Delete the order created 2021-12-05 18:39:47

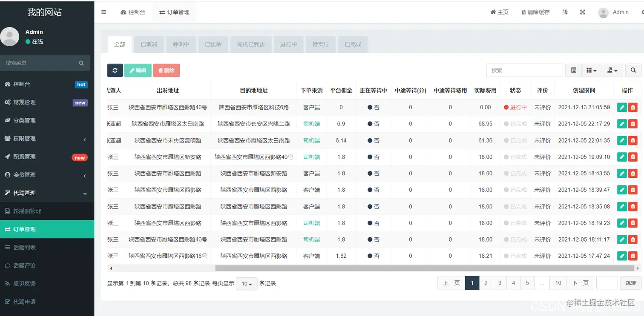633,190
